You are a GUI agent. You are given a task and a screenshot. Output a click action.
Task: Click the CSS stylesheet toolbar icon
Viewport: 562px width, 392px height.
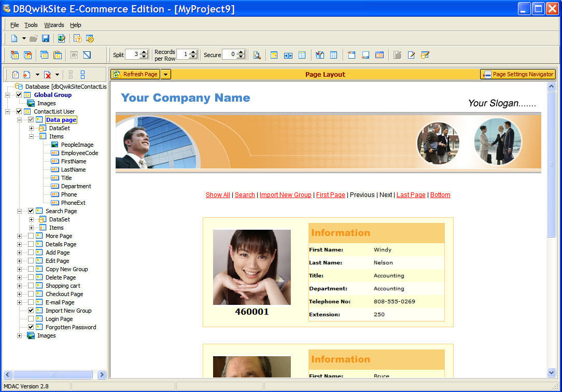[380, 55]
